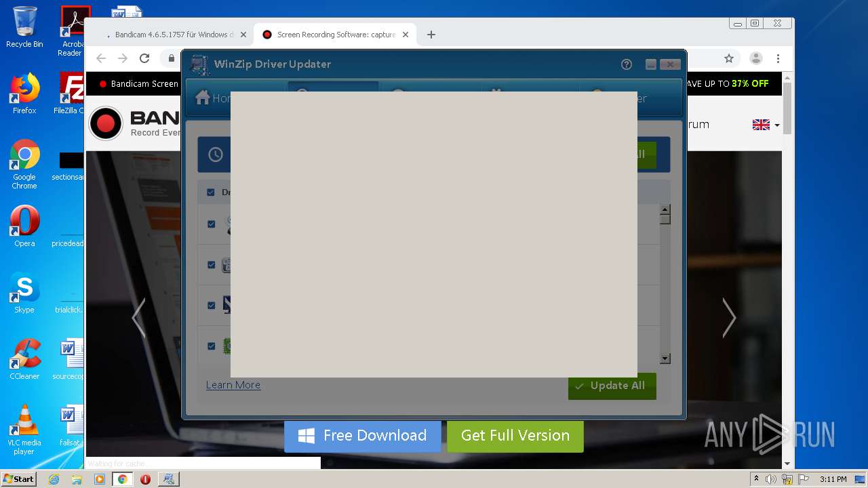Click the Chrome taskbar button

click(123, 479)
